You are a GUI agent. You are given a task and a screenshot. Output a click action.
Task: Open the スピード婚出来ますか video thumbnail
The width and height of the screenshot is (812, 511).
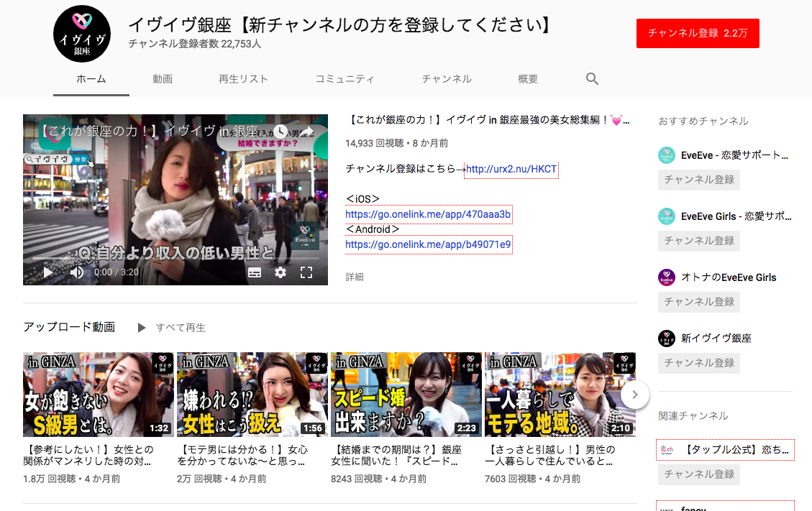[x=406, y=395]
